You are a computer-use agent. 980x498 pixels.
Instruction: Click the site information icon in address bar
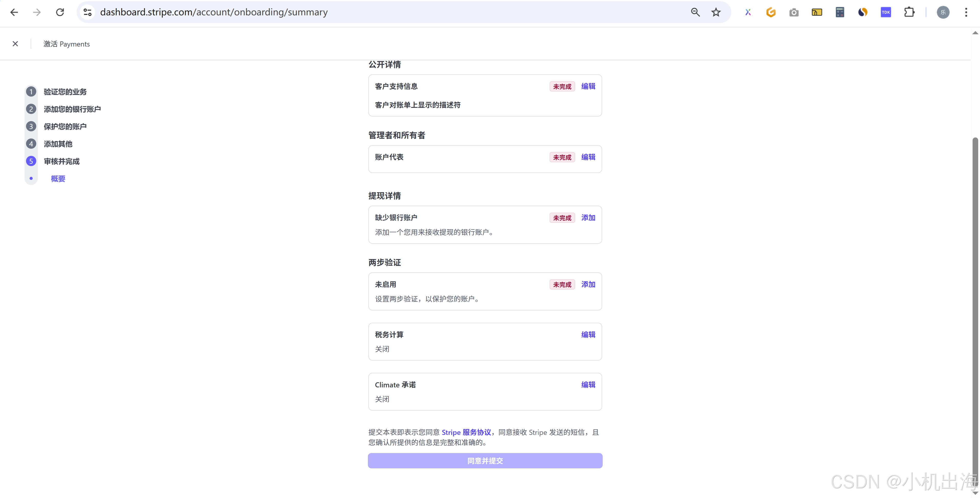tap(88, 12)
